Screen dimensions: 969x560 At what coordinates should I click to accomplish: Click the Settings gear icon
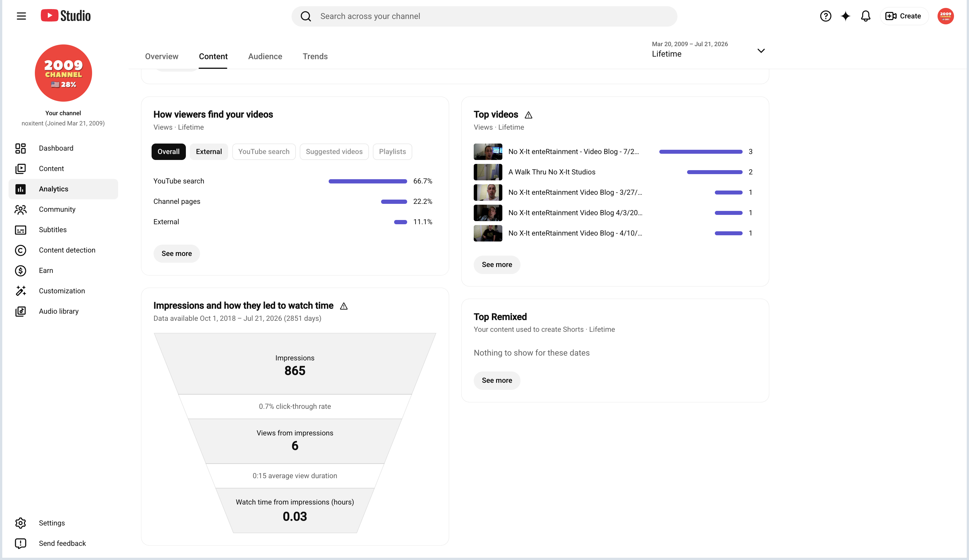20,523
